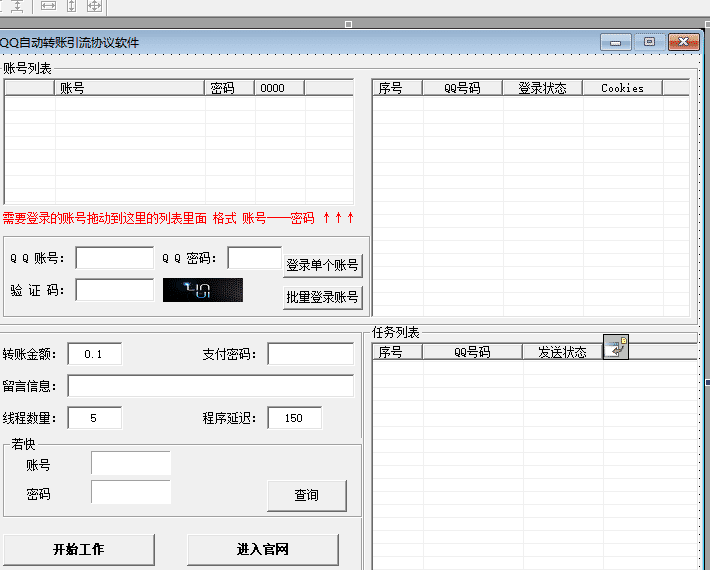Viewport: 710px width, 570px height.
Task: Click the 登录单个账号 button
Action: click(323, 265)
